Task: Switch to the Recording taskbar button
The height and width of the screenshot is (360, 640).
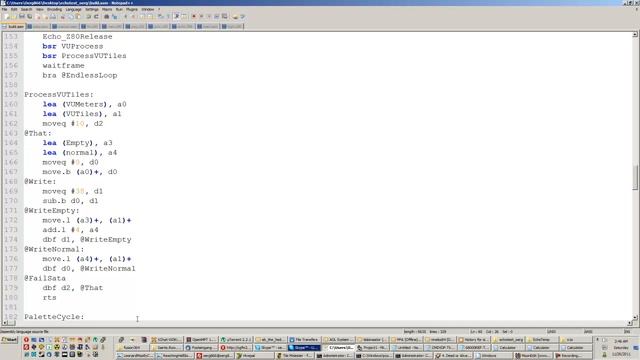Action: pyautogui.click(x=573, y=356)
